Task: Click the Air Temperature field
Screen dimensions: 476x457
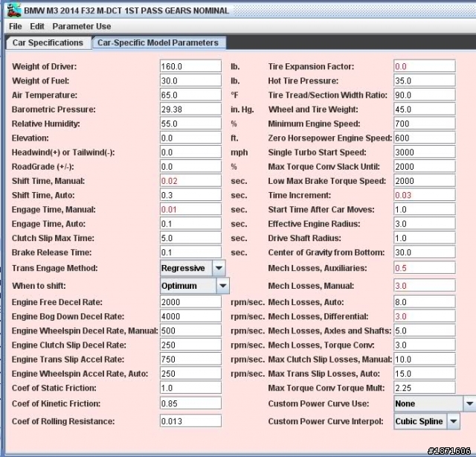Action: coord(190,95)
